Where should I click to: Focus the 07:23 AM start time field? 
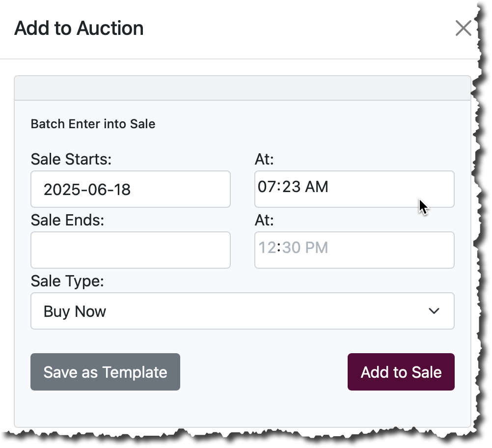pyautogui.click(x=354, y=189)
